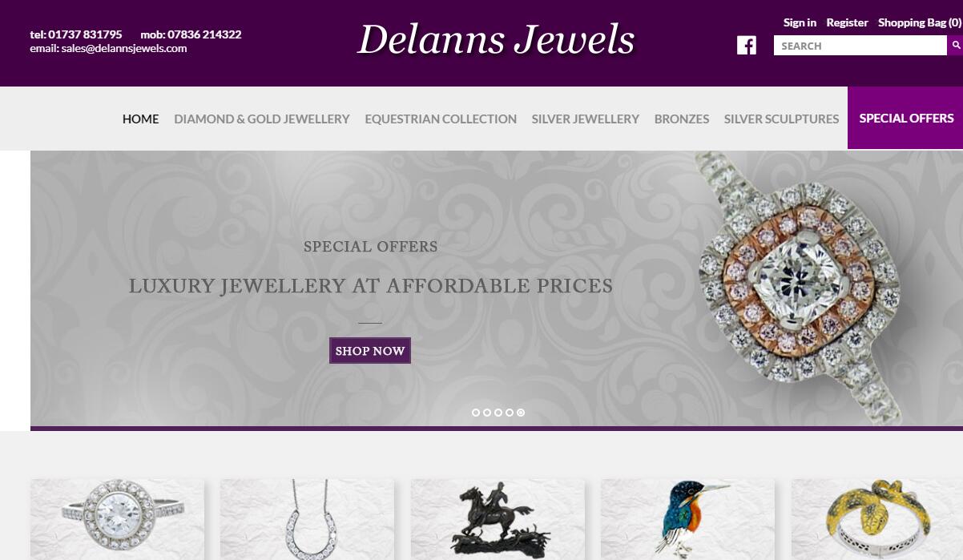
Task: Click the Sign in link
Action: click(x=800, y=22)
